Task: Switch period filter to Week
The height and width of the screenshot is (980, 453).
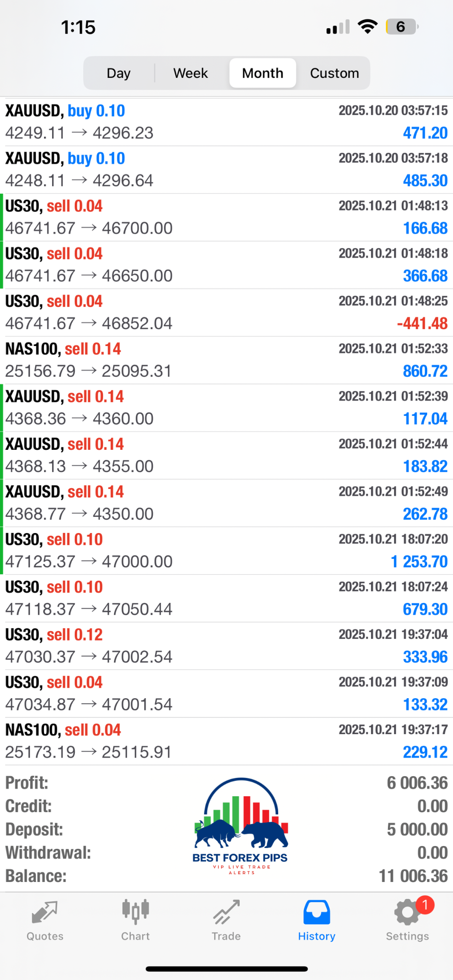Action: pos(191,73)
